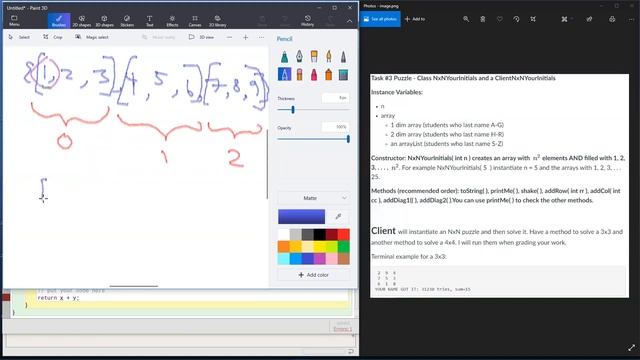Pick the green color swatch
The width and height of the screenshot is (640, 360).
pos(344,247)
